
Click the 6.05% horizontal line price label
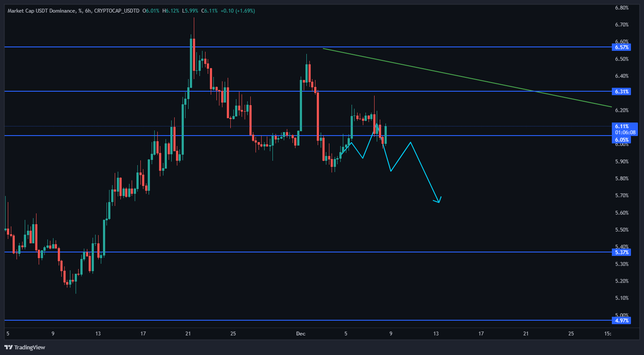tap(622, 140)
